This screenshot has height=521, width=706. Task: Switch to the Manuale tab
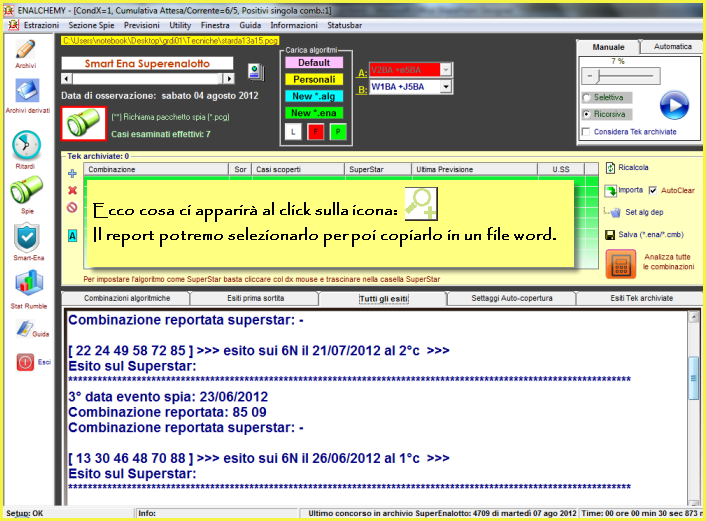click(x=608, y=47)
